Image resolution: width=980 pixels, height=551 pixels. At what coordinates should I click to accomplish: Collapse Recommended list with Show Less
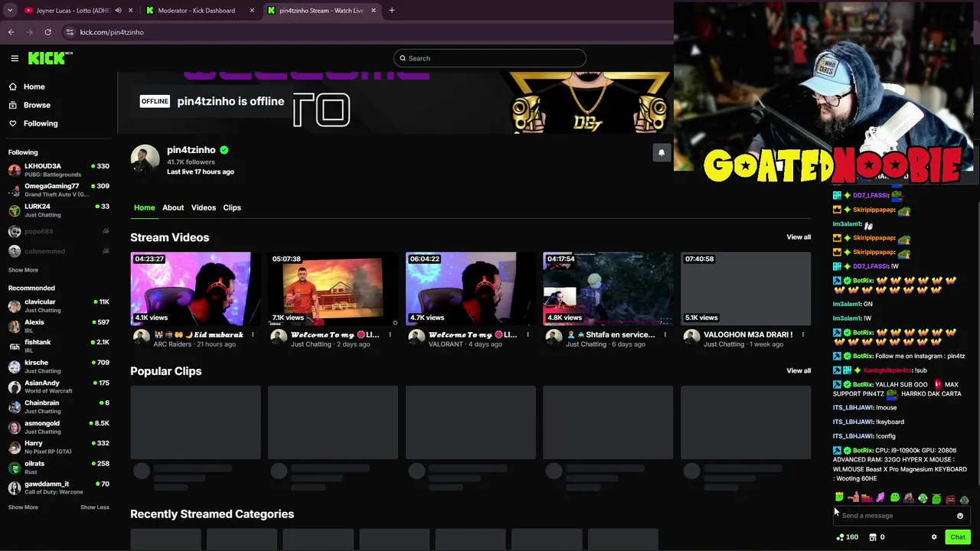coord(95,507)
